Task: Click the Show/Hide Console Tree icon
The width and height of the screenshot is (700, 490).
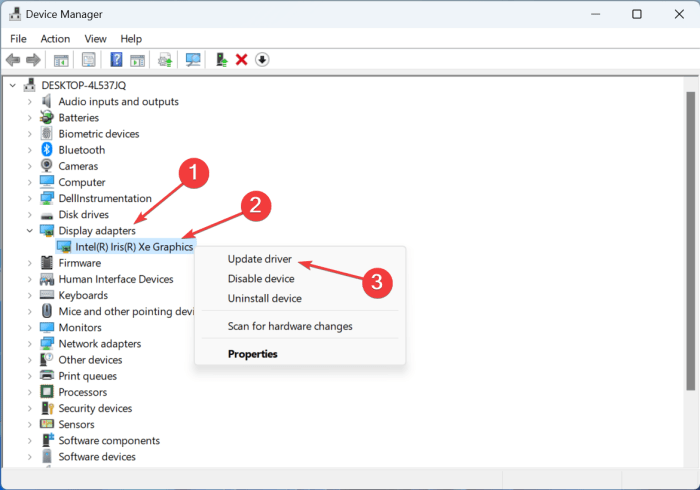Action: 61,60
